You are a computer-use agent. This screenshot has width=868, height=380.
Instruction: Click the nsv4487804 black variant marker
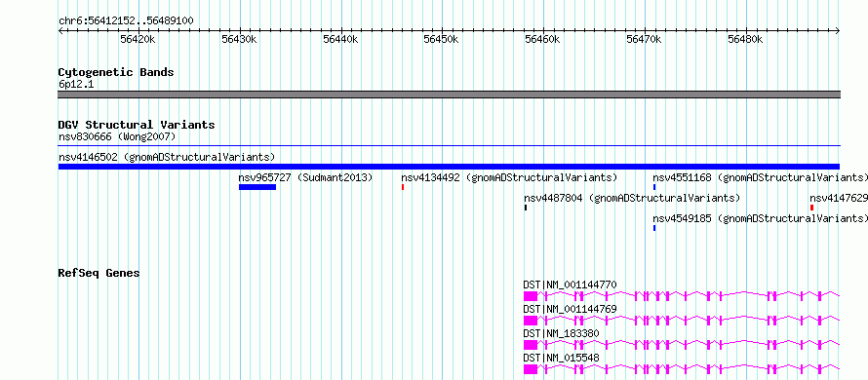(x=526, y=208)
